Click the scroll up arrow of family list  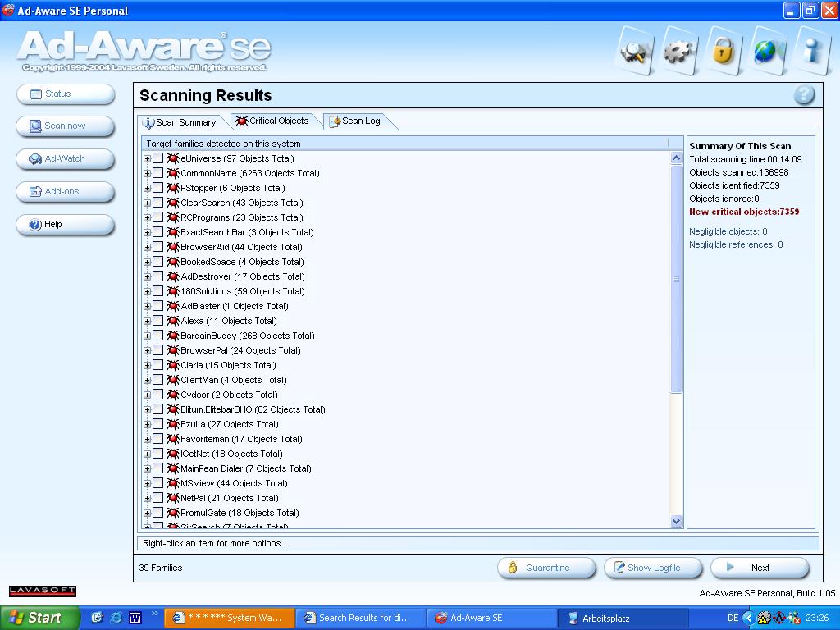click(x=676, y=158)
